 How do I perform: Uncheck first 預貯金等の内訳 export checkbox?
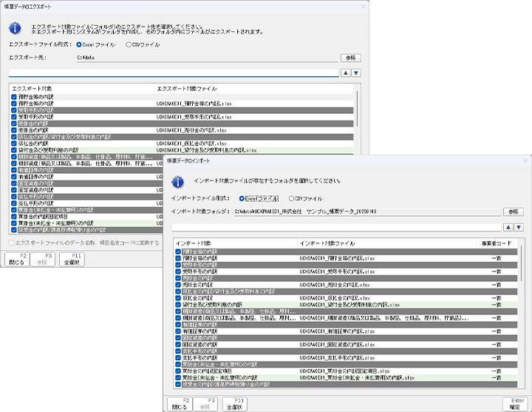(x=13, y=97)
